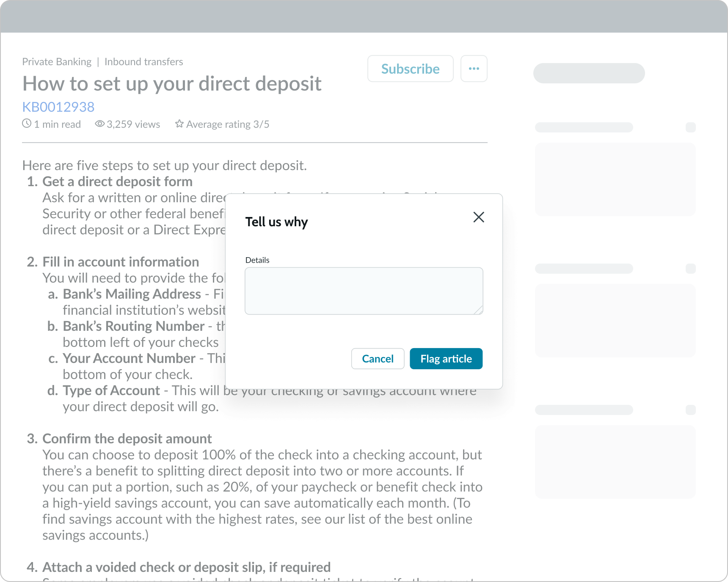Viewport: 728px width, 582px height.
Task: Click the article title heading
Action: (171, 84)
